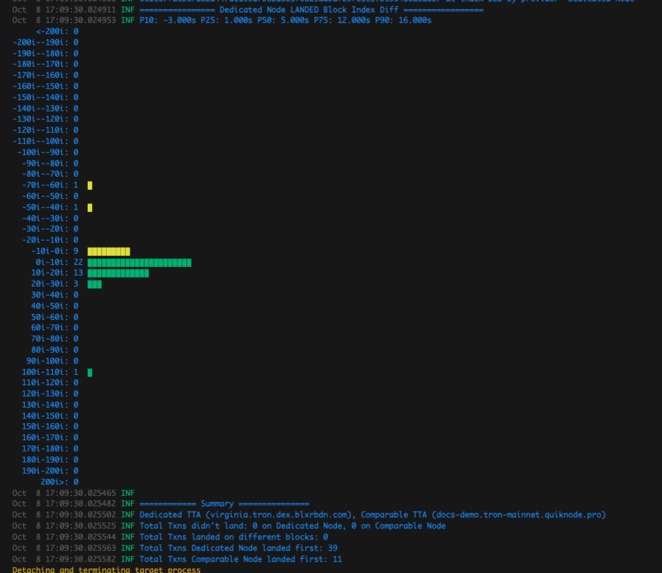
Task: Click the '-20i--10i: 0' row
Action: tap(50, 240)
